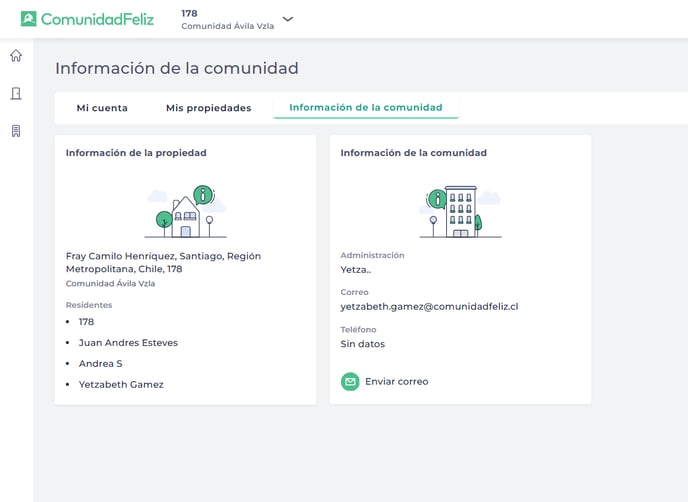Click the Fray Camilo Henríquez address text

point(163,262)
